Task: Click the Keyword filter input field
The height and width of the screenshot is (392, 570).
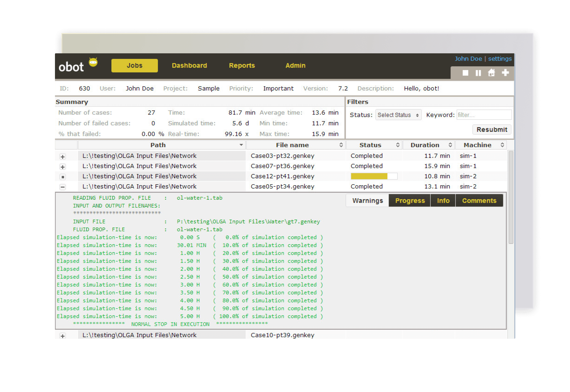Action: [484, 115]
